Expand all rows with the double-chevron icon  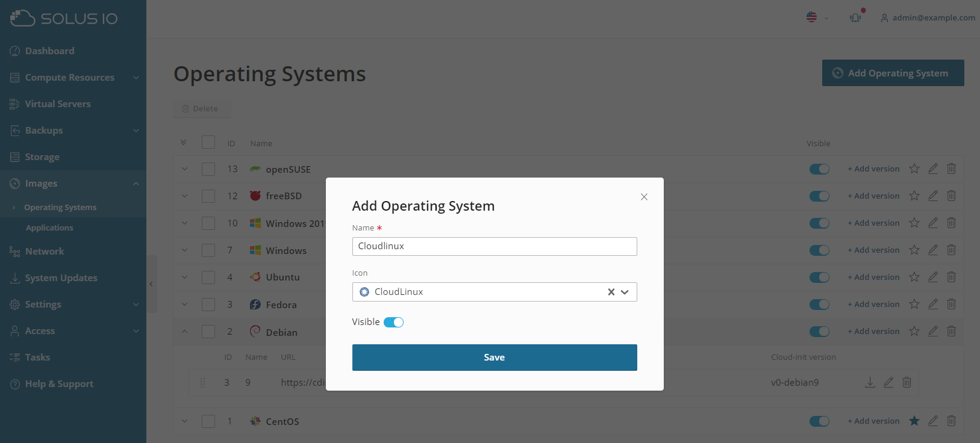[184, 143]
